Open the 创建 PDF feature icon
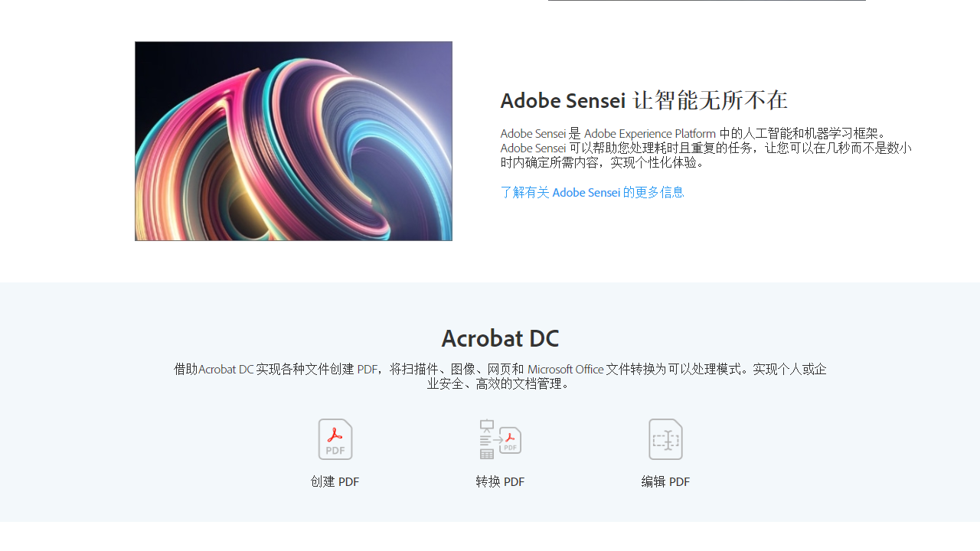 (335, 439)
